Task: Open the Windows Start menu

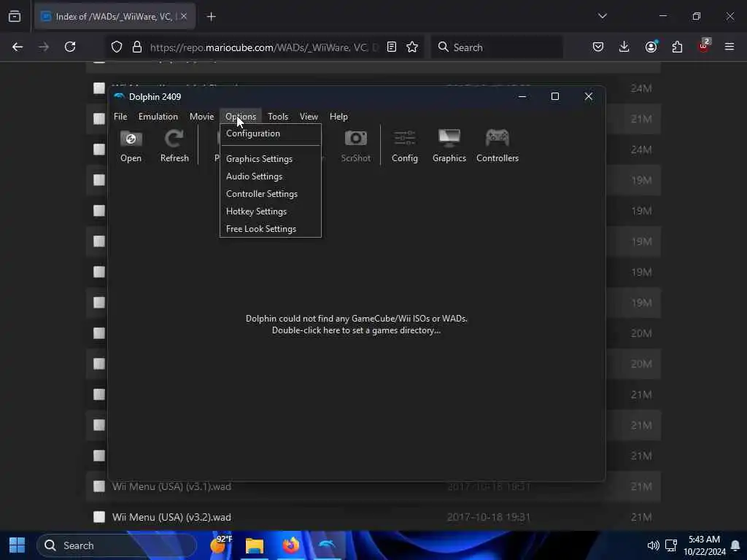Action: (x=18, y=545)
